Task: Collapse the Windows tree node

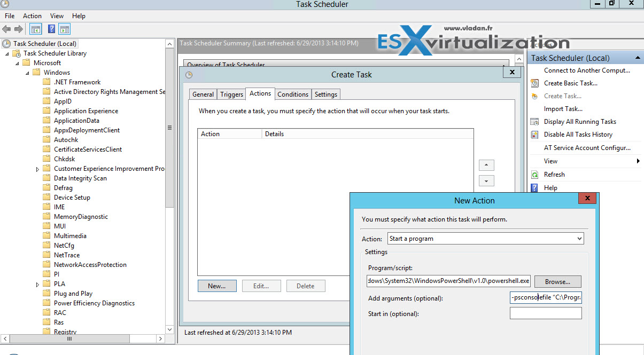Action: [28, 73]
